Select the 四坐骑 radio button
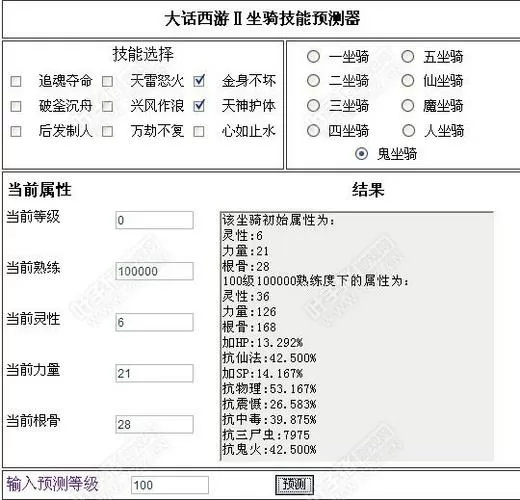 tap(313, 130)
